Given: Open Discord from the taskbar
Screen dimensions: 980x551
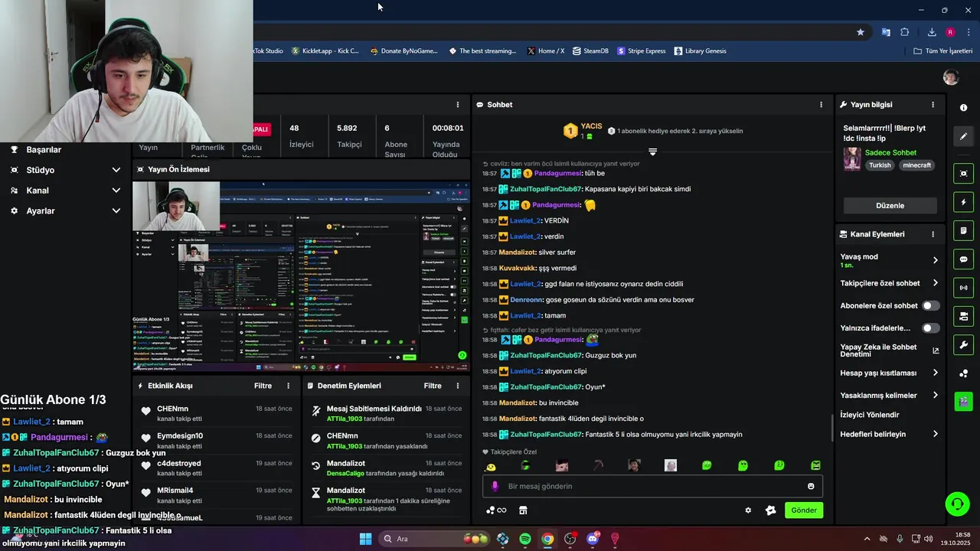Looking at the screenshot, I should [x=593, y=539].
